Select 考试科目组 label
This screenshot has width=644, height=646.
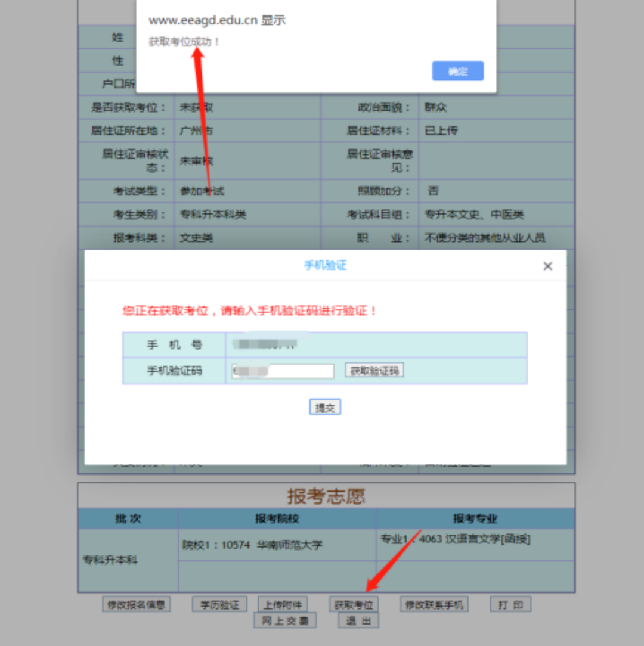379,215
